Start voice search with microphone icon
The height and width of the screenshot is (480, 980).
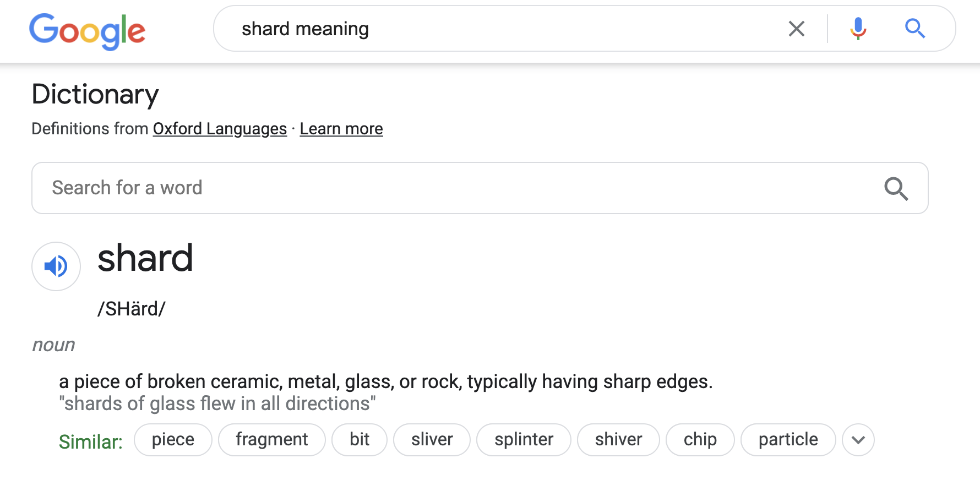pyautogui.click(x=858, y=29)
